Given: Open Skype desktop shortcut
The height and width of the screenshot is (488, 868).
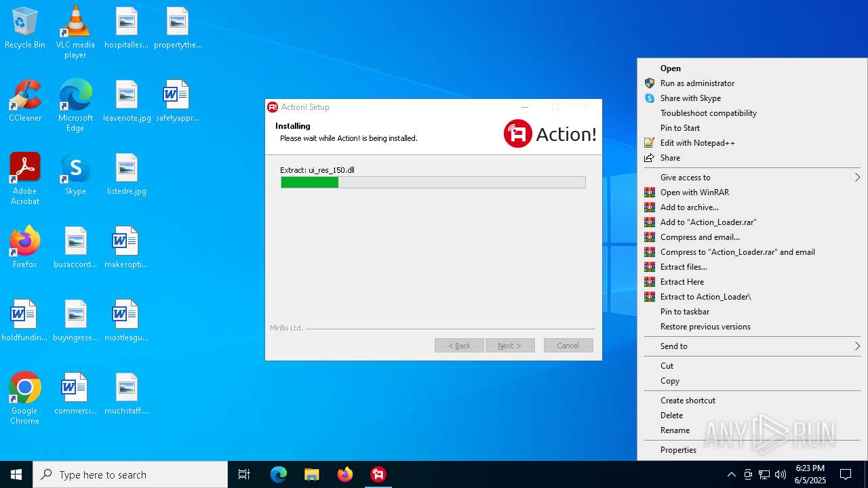Looking at the screenshot, I should click(x=75, y=174).
